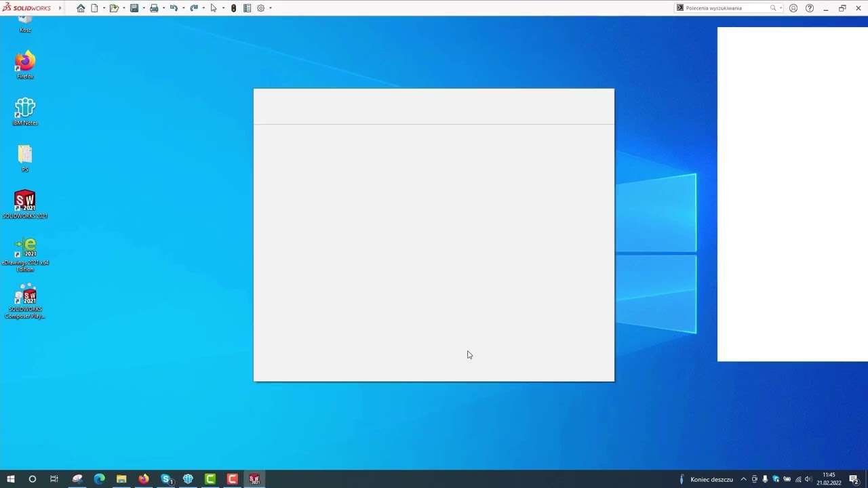Open the Options gear icon
The height and width of the screenshot is (488, 868).
(260, 8)
